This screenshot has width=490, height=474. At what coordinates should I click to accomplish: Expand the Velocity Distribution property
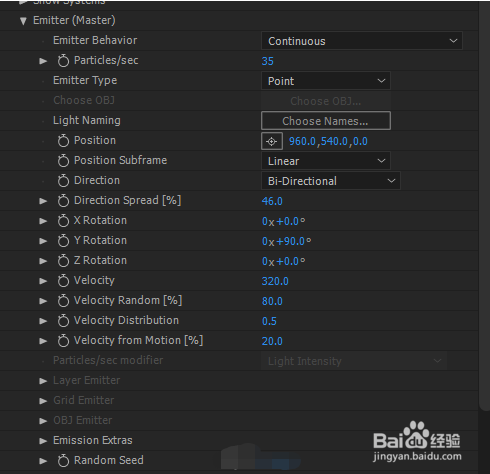43,321
